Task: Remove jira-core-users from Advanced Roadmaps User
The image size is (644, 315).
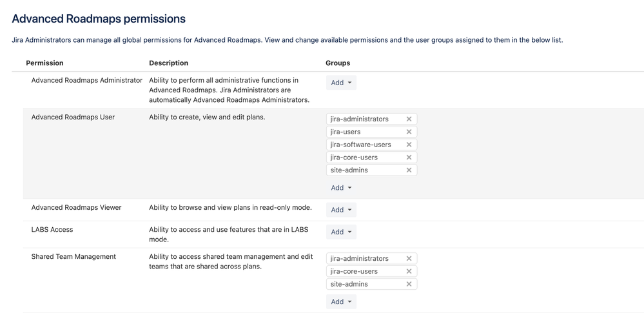Action: pyautogui.click(x=409, y=157)
